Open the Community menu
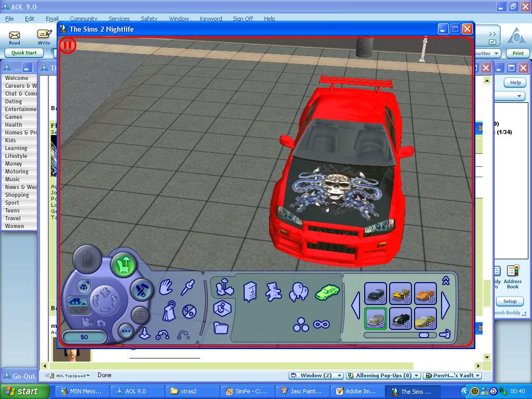Viewport: 532px width, 399px height. click(x=83, y=19)
